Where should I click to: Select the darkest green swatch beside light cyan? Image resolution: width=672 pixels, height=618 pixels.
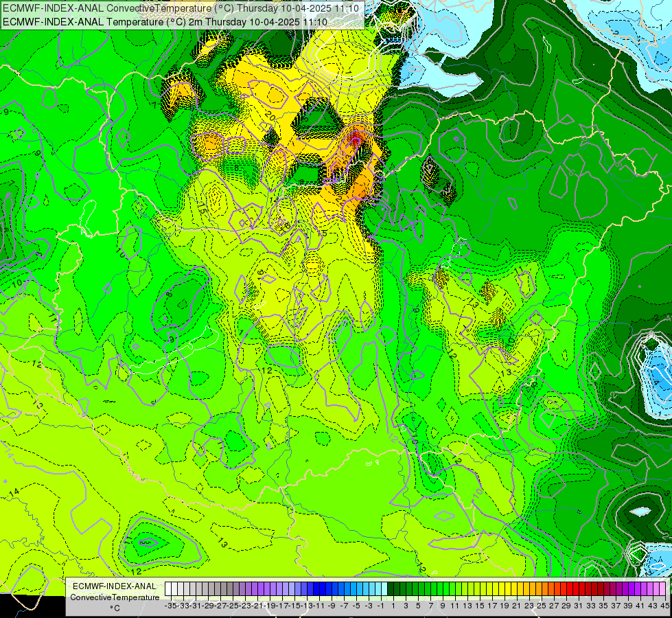[391, 588]
